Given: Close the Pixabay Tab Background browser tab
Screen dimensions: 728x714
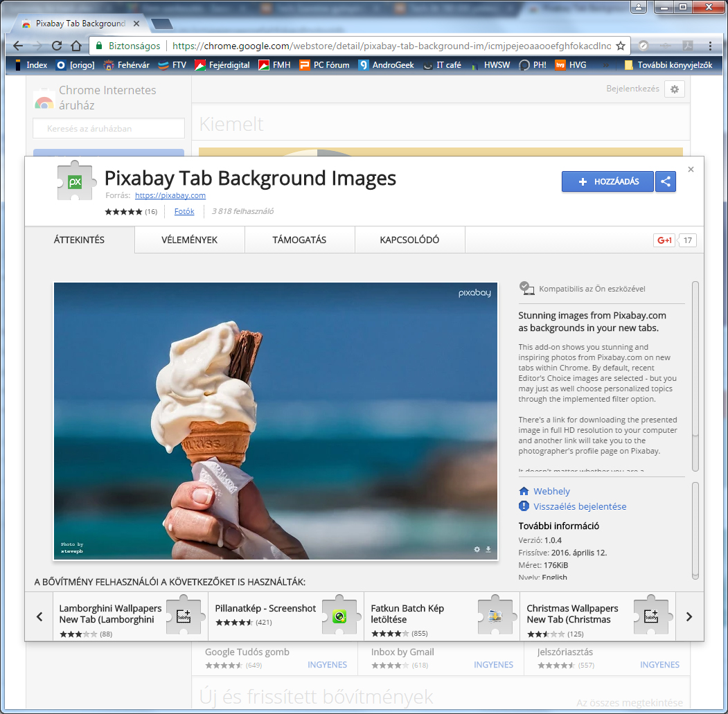Looking at the screenshot, I should pos(136,24).
